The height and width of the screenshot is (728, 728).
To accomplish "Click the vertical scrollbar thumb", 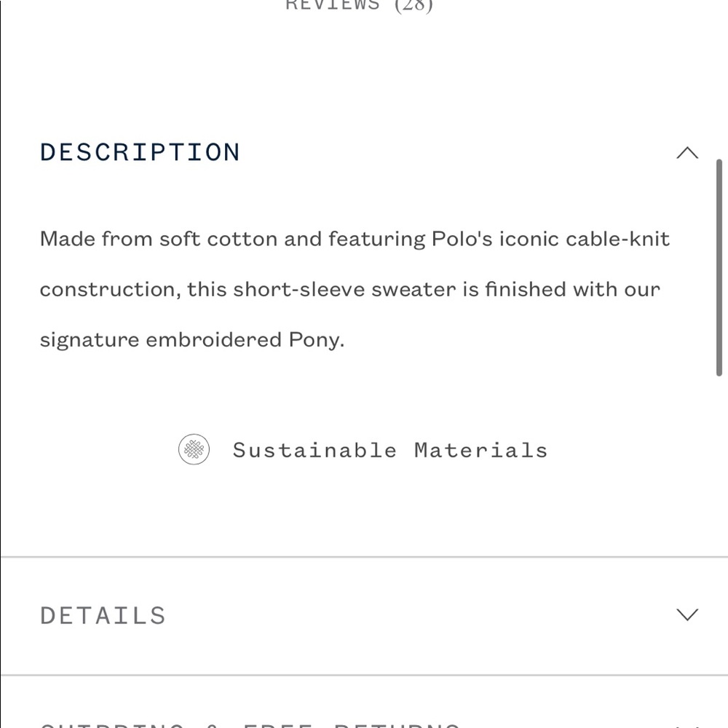I will tap(719, 267).
